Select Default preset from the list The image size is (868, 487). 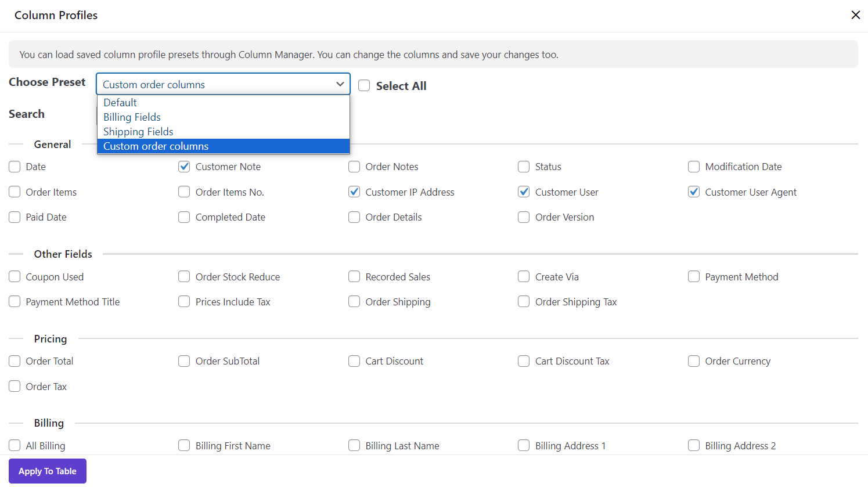[x=120, y=103]
